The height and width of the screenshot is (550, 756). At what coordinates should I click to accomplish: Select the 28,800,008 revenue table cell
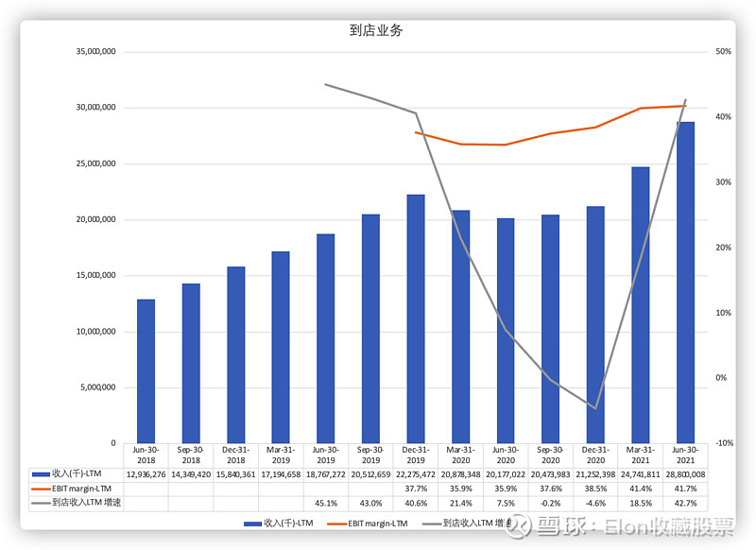(685, 473)
